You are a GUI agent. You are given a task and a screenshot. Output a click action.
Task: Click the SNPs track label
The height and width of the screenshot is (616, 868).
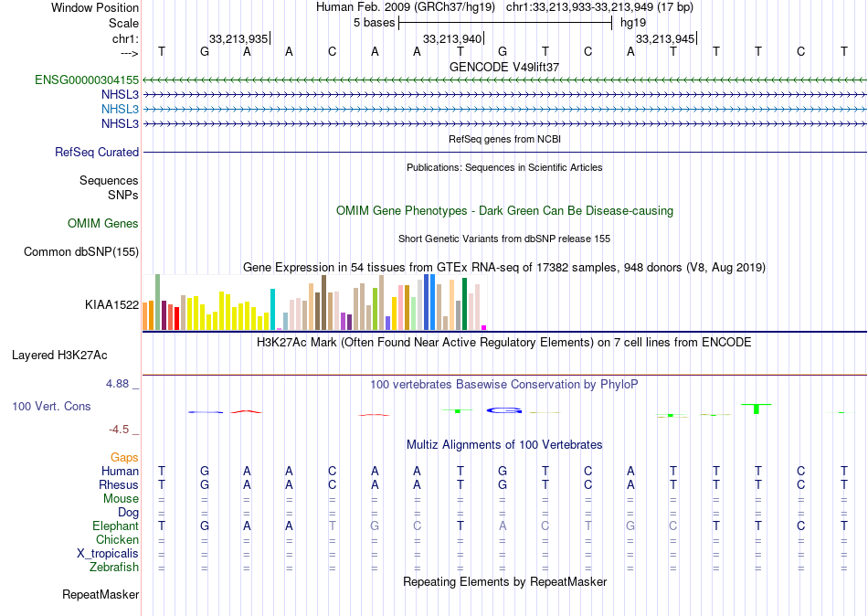pos(123,195)
